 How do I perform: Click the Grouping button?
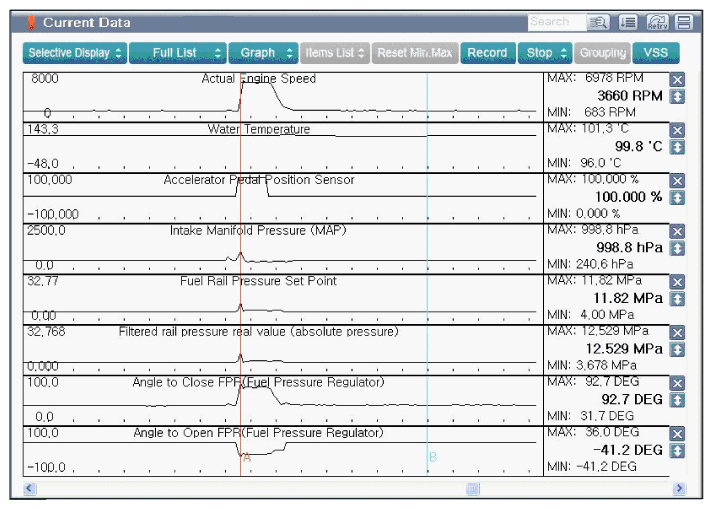point(603,53)
